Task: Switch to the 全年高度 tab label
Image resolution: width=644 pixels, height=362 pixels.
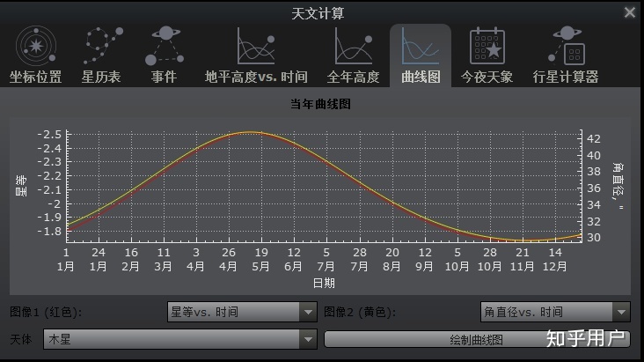Action: tap(353, 77)
